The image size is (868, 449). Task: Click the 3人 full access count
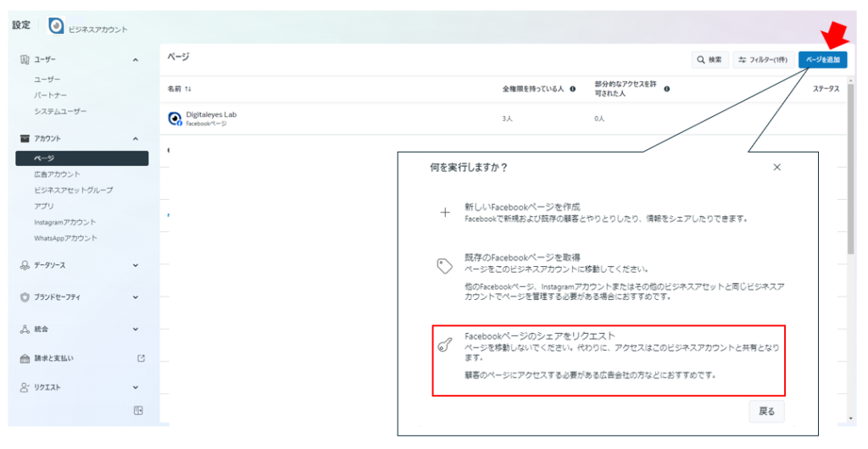pyautogui.click(x=508, y=119)
